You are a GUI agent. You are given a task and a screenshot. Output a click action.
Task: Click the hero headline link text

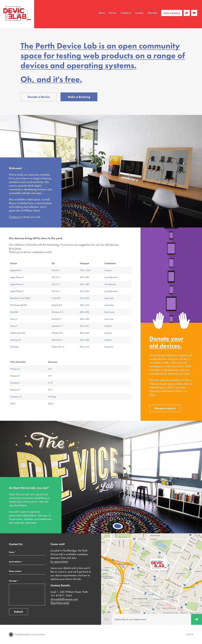[x=103, y=56]
